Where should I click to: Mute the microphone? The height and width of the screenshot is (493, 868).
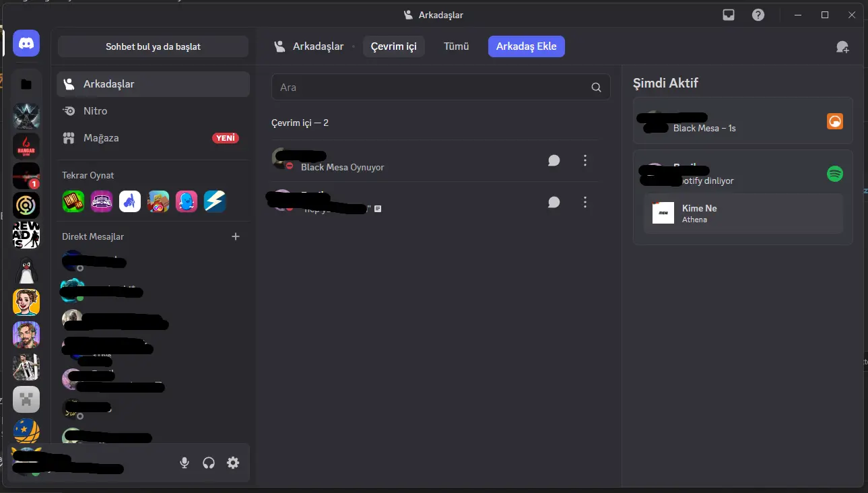tap(185, 463)
